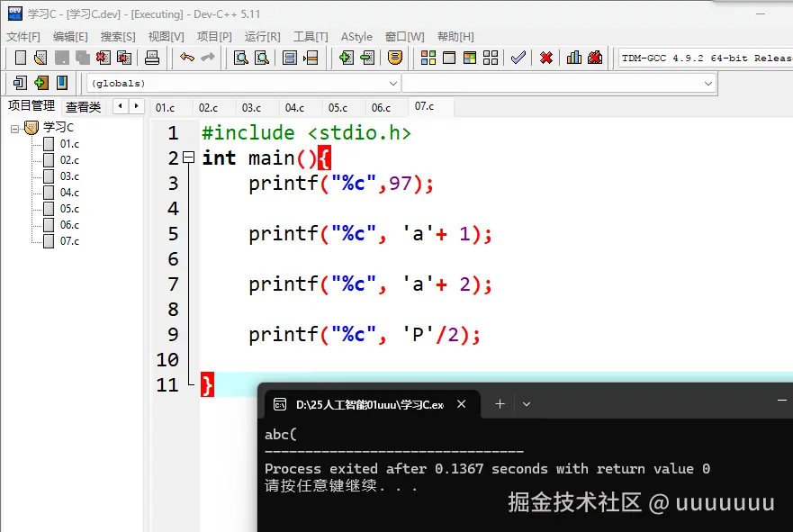Open the (globals) scope dropdown

[x=244, y=84]
